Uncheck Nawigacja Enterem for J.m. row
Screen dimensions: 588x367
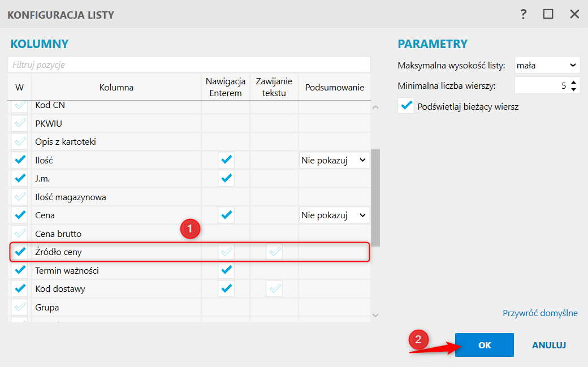coord(226,178)
